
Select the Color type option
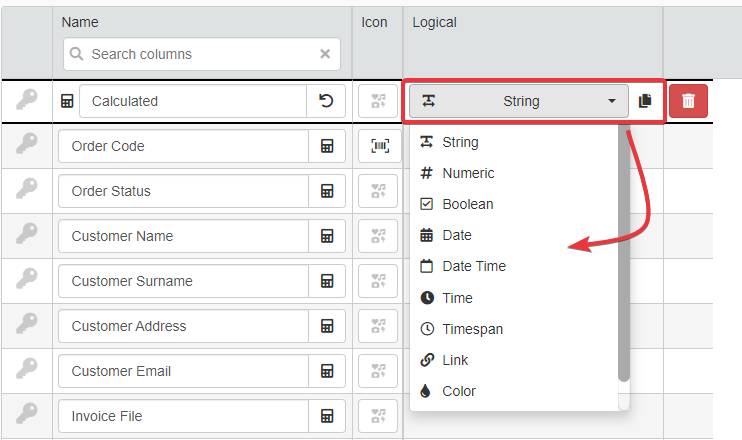click(x=459, y=391)
